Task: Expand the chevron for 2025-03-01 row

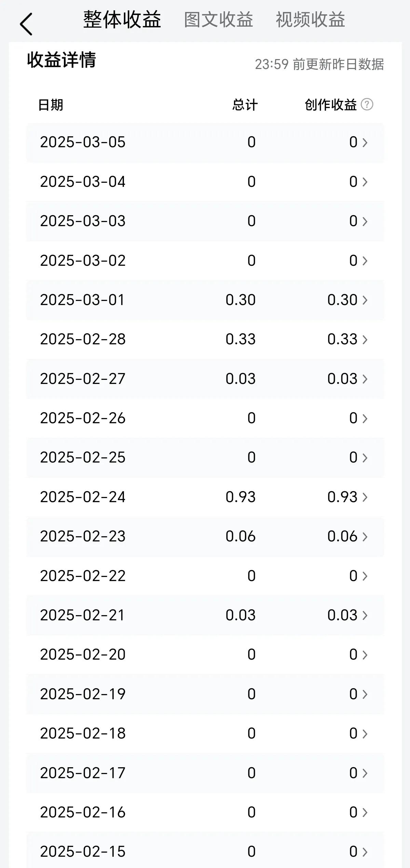Action: (365, 300)
